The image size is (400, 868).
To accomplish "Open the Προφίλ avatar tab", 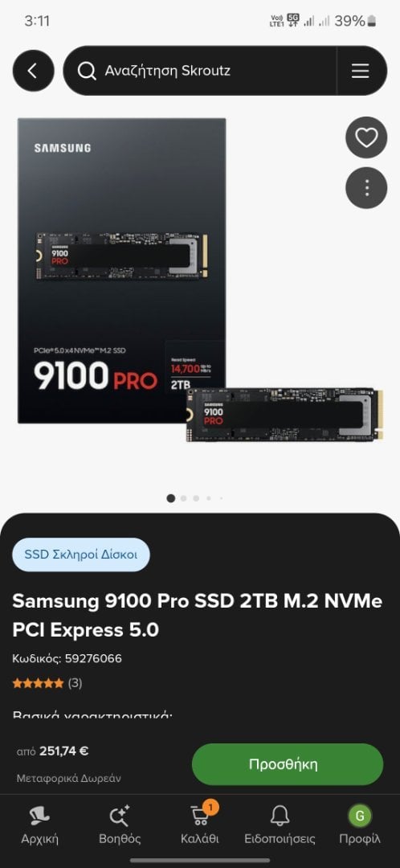I will click(360, 825).
